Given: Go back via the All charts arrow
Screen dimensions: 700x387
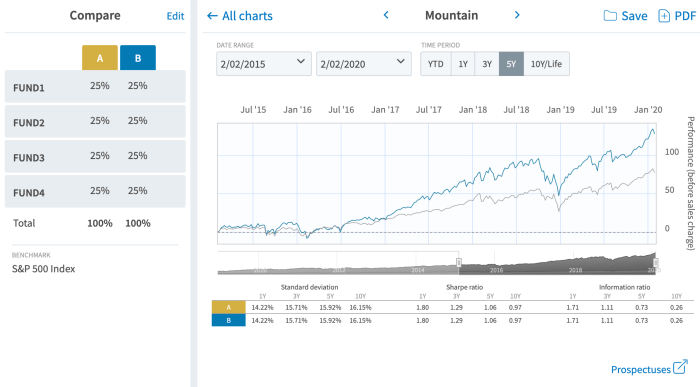Looking at the screenshot, I should (x=212, y=16).
